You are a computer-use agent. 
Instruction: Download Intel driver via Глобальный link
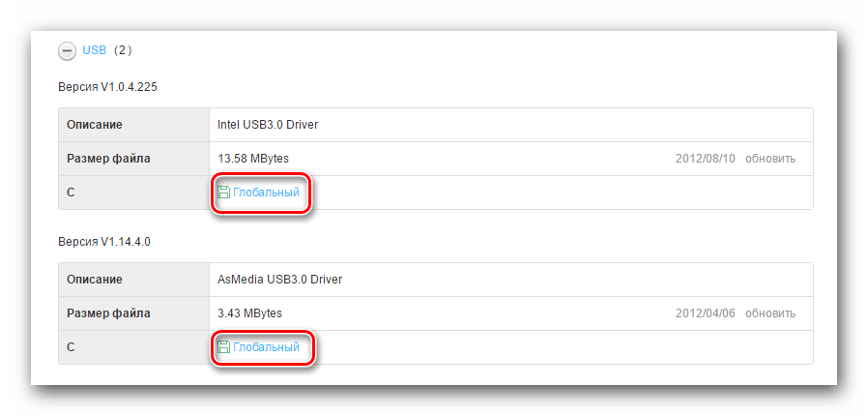[x=266, y=193]
